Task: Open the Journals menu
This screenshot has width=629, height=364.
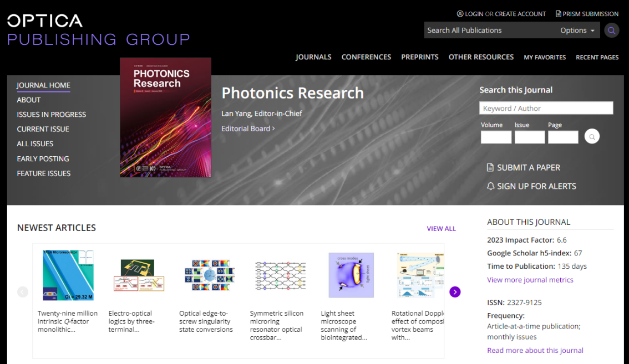Action: 314,57
